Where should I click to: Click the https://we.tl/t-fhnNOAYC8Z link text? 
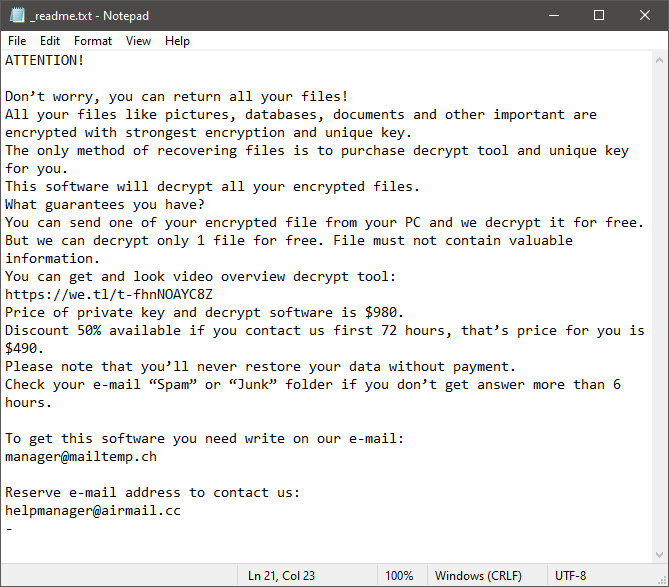coord(109,294)
